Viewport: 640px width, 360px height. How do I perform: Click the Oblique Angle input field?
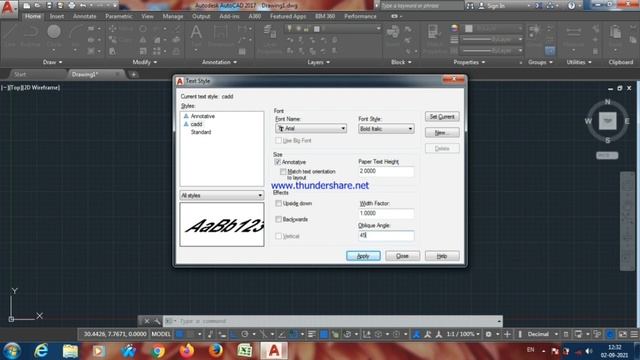click(386, 236)
